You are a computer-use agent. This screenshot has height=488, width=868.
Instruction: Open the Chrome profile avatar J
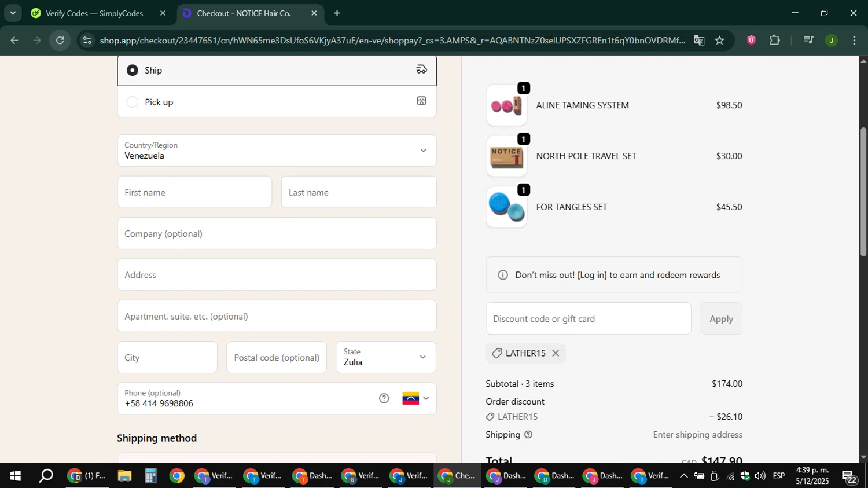(x=832, y=40)
